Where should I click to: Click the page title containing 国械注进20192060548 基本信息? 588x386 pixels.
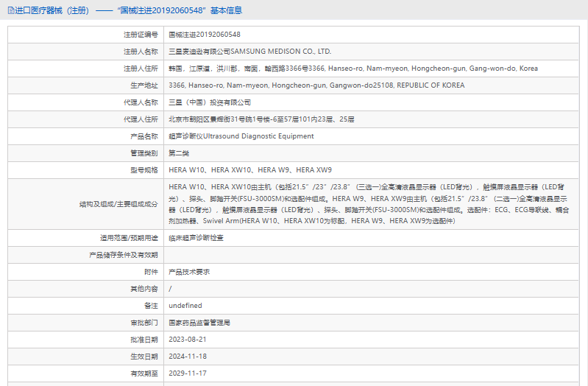point(125,10)
